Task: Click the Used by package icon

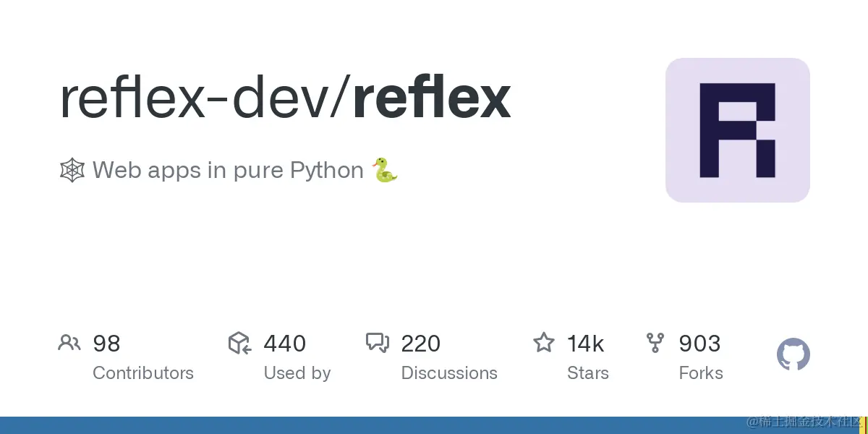Action: tap(239, 343)
